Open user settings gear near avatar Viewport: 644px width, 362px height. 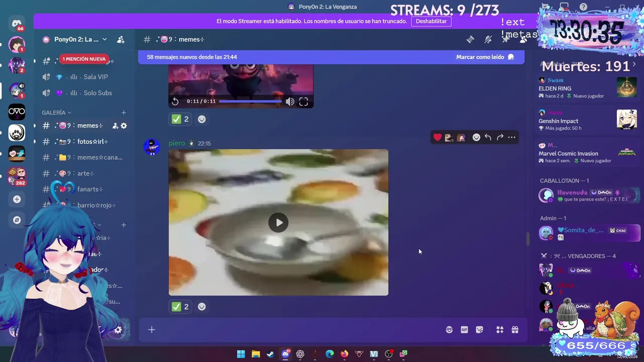[x=118, y=330]
